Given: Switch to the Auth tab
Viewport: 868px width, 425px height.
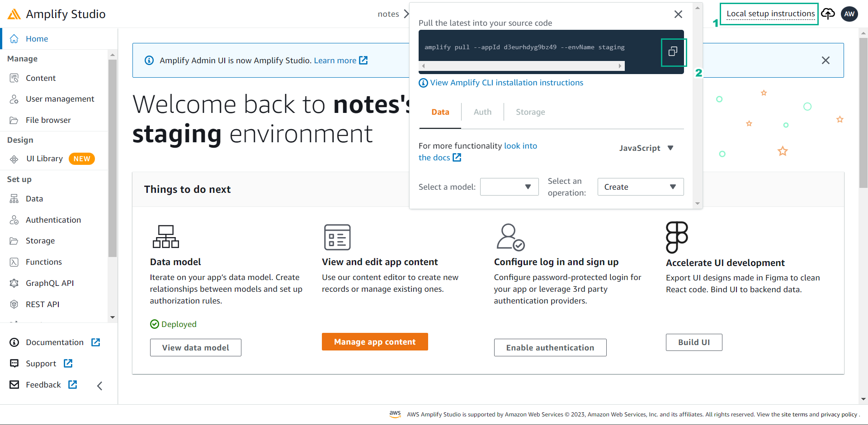Looking at the screenshot, I should tap(482, 112).
